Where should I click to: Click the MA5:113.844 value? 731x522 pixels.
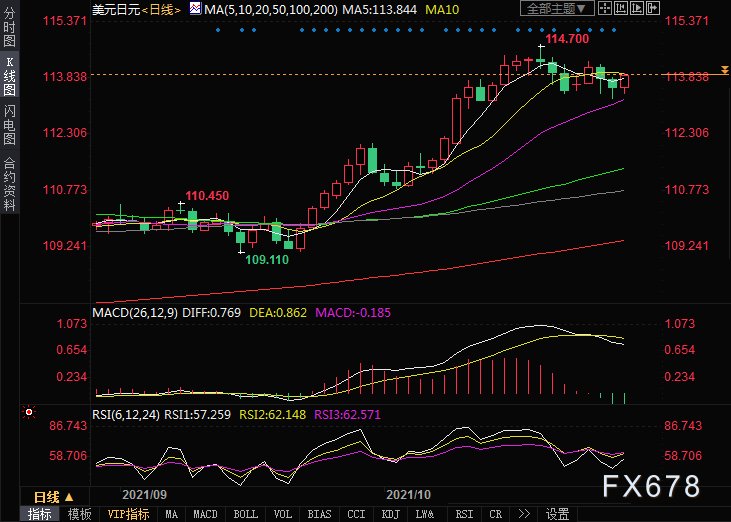pos(379,9)
